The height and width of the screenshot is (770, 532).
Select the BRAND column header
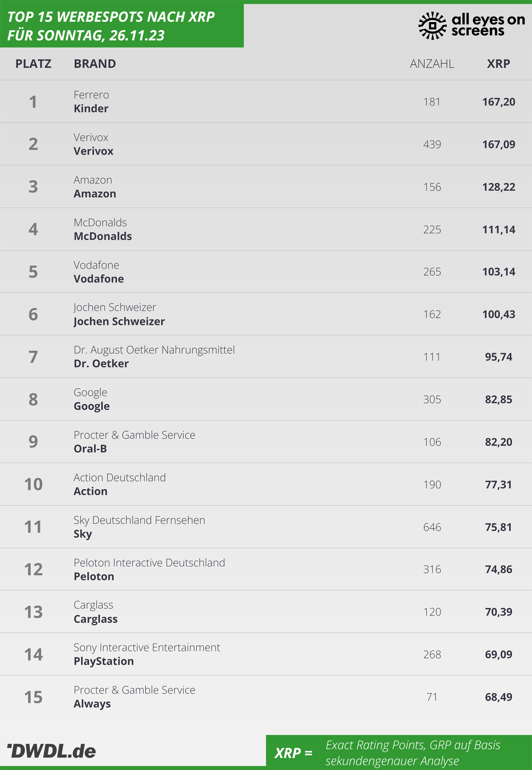click(x=95, y=64)
